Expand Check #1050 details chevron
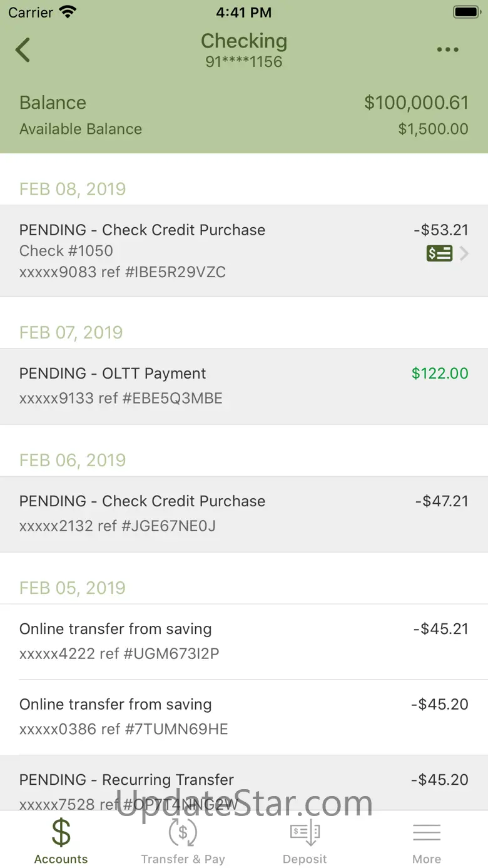This screenshot has height=868, width=488. click(x=464, y=253)
